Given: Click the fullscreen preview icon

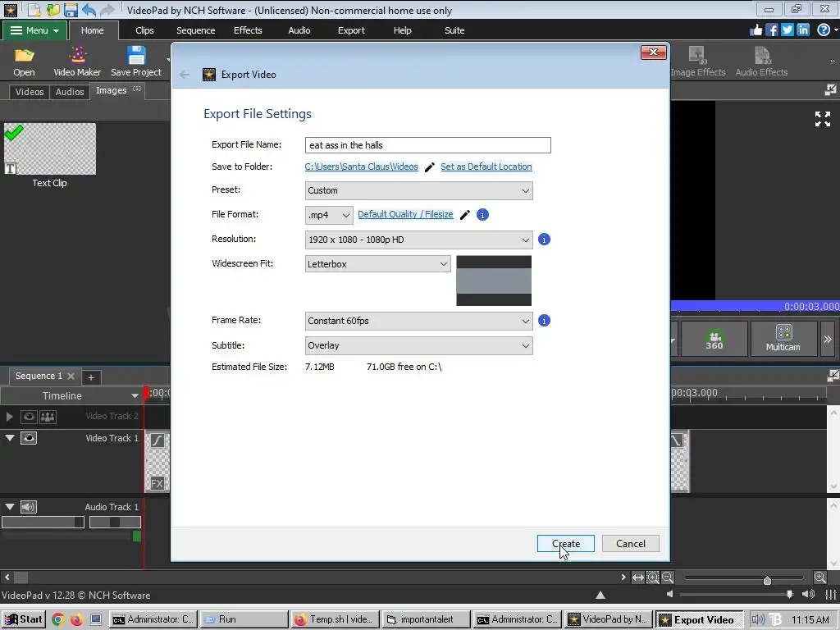Looking at the screenshot, I should point(823,119).
